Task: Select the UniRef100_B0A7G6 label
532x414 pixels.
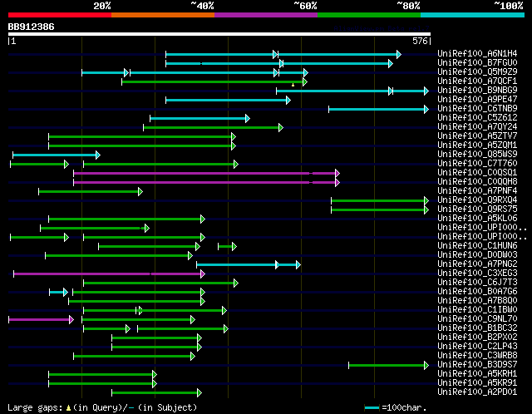Action: [477, 292]
